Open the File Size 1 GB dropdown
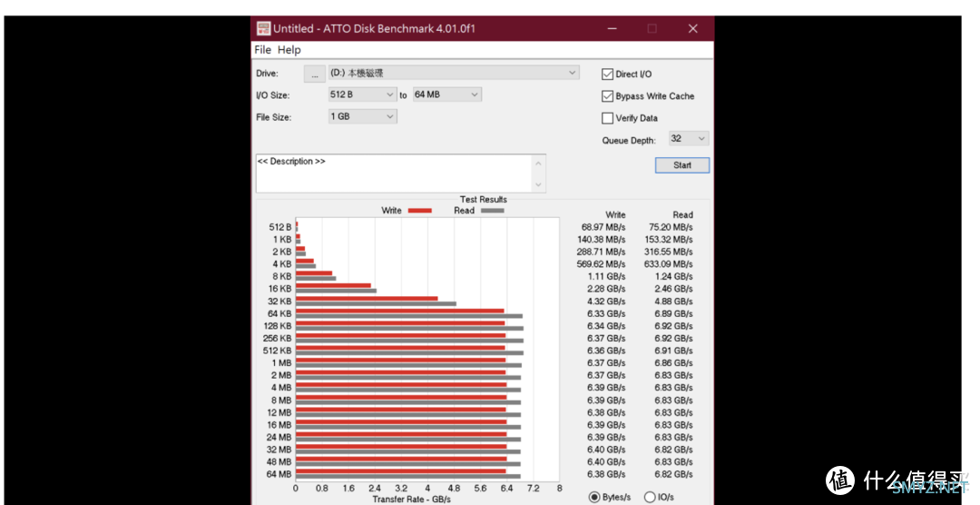 [x=362, y=117]
